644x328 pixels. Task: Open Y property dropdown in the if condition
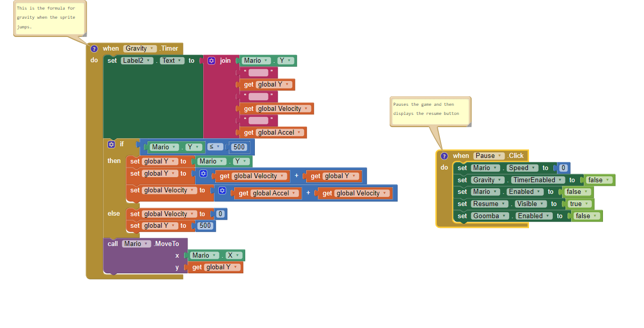coord(194,147)
